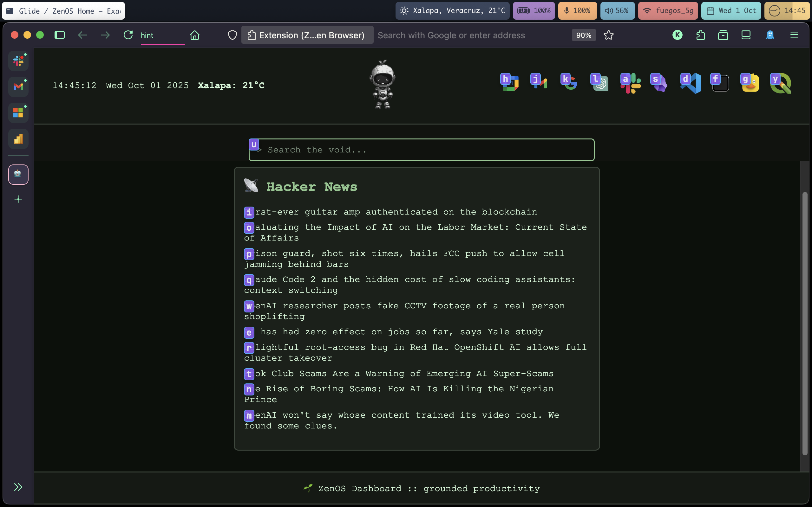Screen dimensions: 812x507
Task: Click the Power BI sidebar icon
Action: coord(18,139)
